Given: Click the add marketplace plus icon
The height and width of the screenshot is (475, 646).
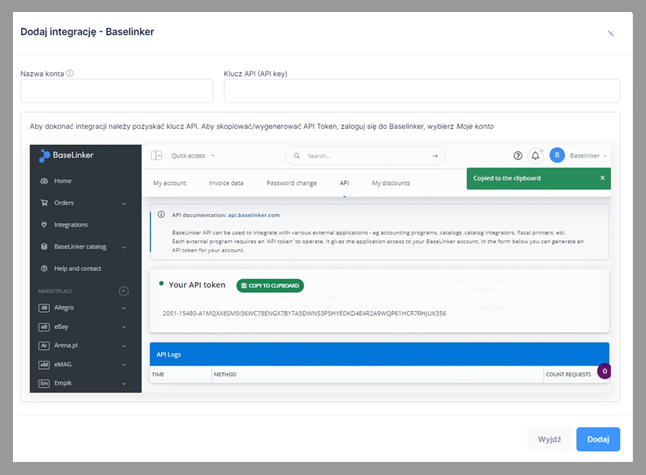Looking at the screenshot, I should coord(124,291).
